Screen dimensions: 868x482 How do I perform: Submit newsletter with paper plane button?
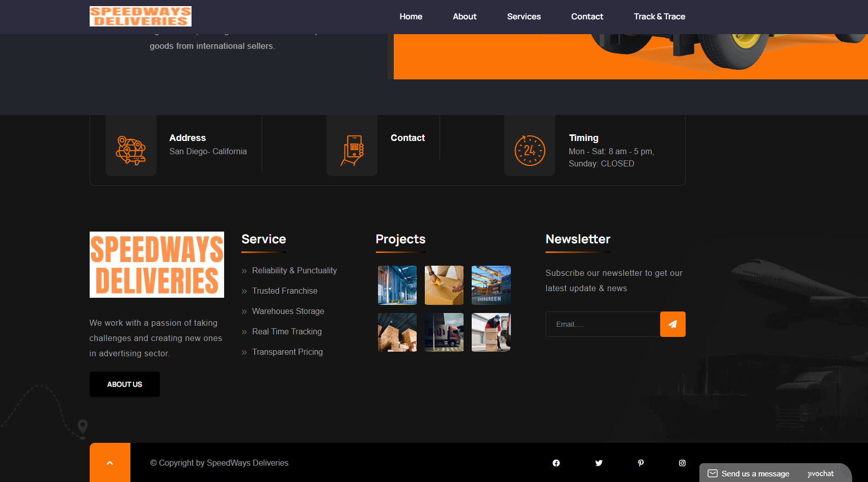point(672,324)
